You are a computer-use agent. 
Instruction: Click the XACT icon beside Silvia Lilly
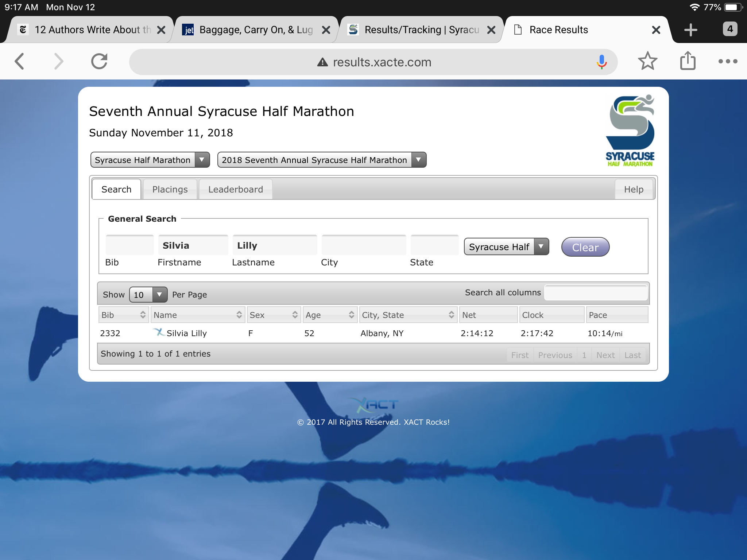(x=159, y=332)
